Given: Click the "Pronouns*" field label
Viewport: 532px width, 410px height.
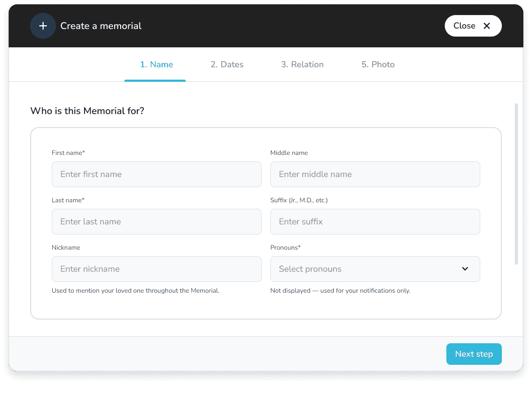Looking at the screenshot, I should (285, 247).
